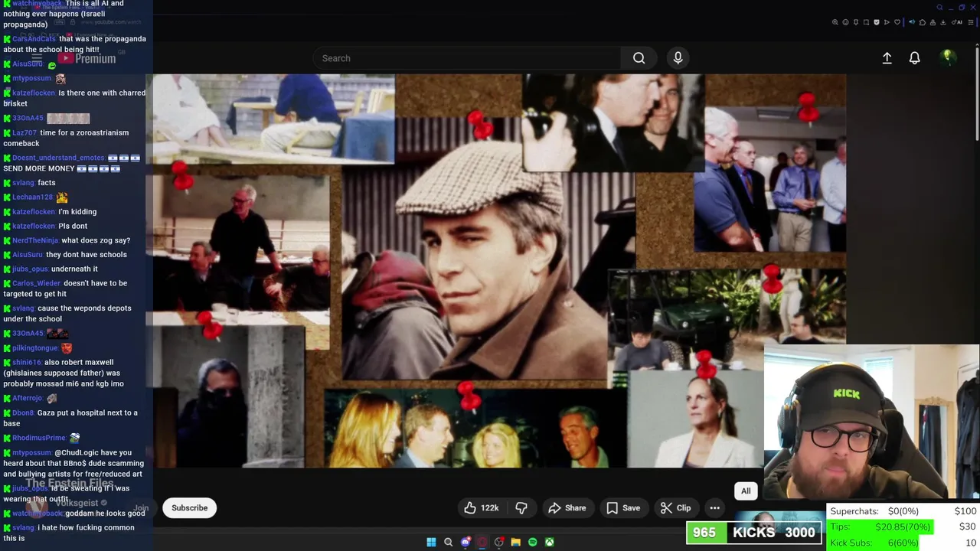Click chat username Carlos_Wieder
980x551 pixels.
(x=35, y=283)
